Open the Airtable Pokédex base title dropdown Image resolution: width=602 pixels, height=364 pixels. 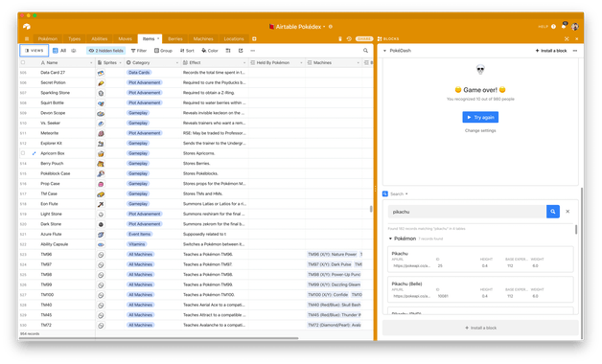click(324, 27)
